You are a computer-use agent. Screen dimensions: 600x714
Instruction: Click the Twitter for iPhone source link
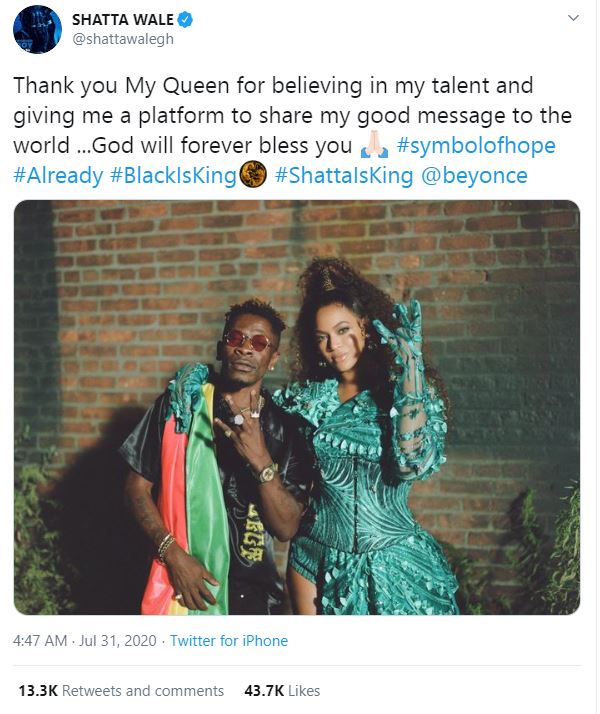tap(229, 641)
